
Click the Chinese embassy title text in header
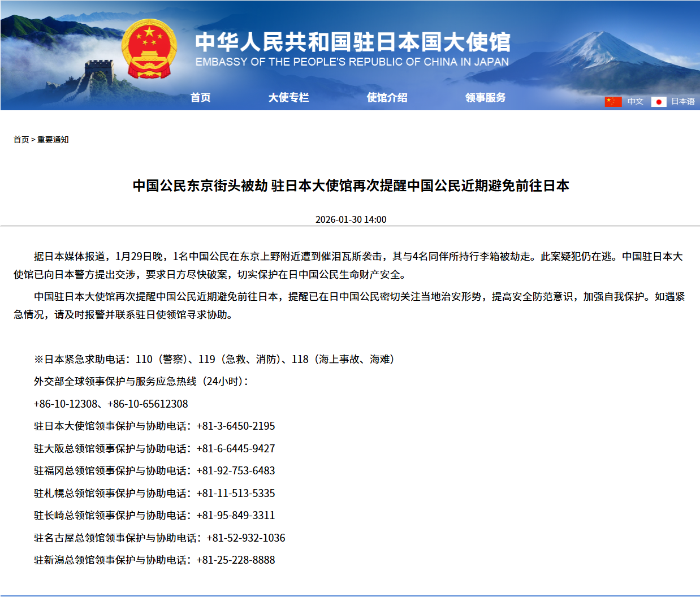pos(352,42)
